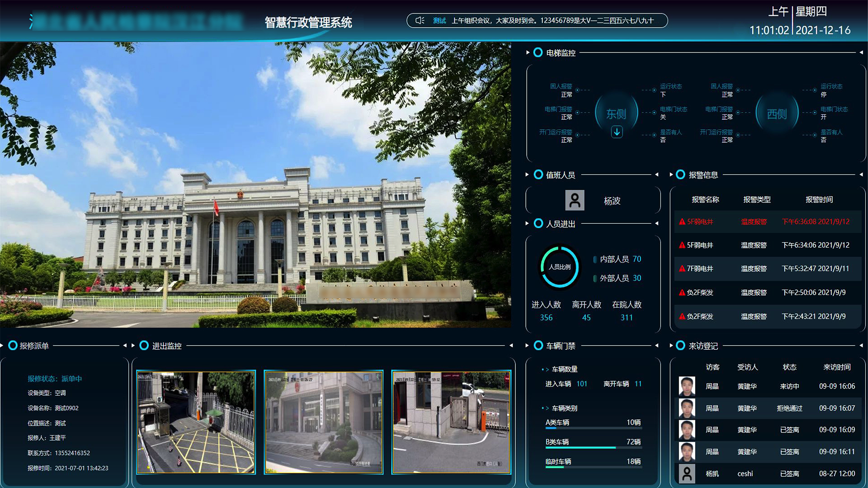Viewport: 868px width, 488px height.
Task: Click 访客 column header
Action: [x=712, y=367]
